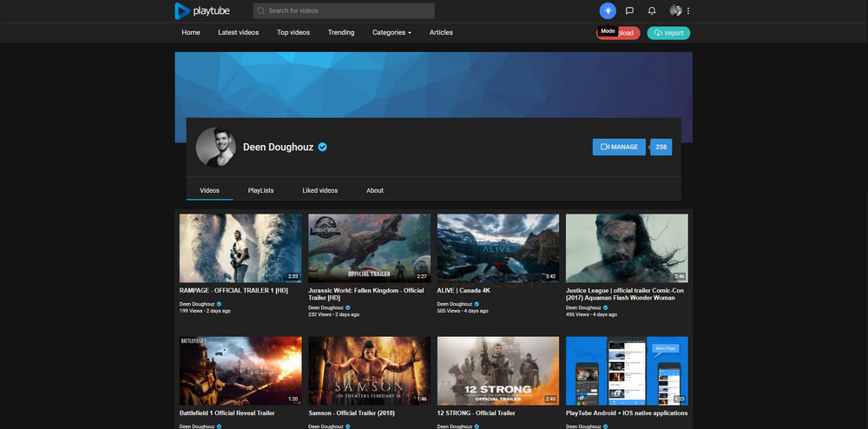Image resolution: width=868 pixels, height=429 pixels.
Task: Go to Home in navigation
Action: coord(191,33)
